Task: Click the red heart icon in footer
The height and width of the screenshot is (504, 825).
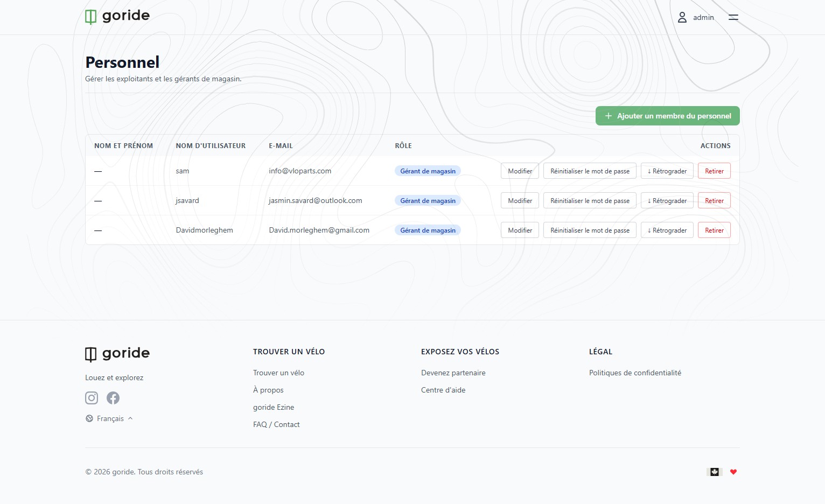Action: click(733, 472)
